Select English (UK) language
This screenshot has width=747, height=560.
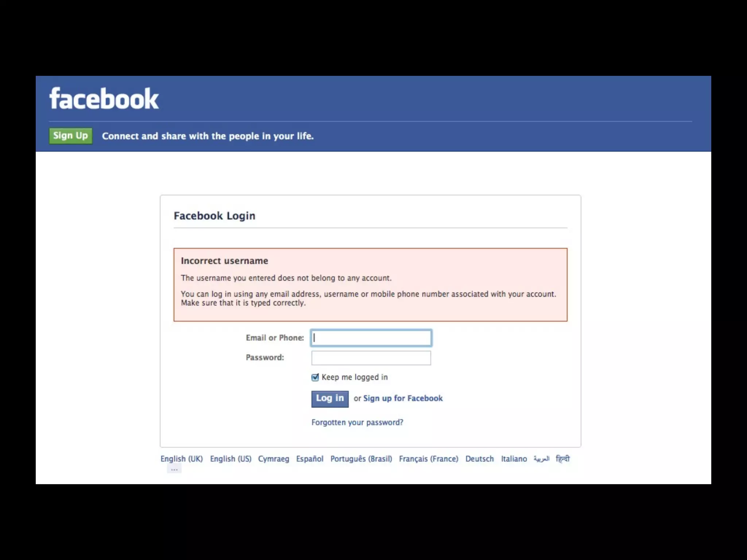pyautogui.click(x=182, y=459)
